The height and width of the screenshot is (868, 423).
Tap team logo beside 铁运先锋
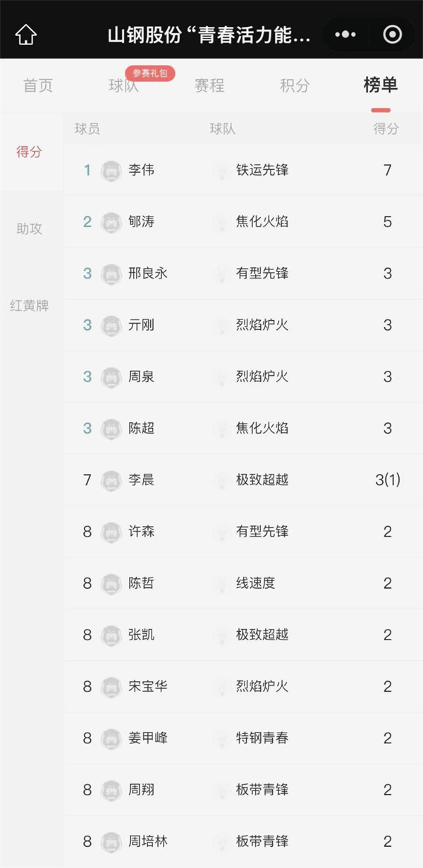click(x=222, y=171)
